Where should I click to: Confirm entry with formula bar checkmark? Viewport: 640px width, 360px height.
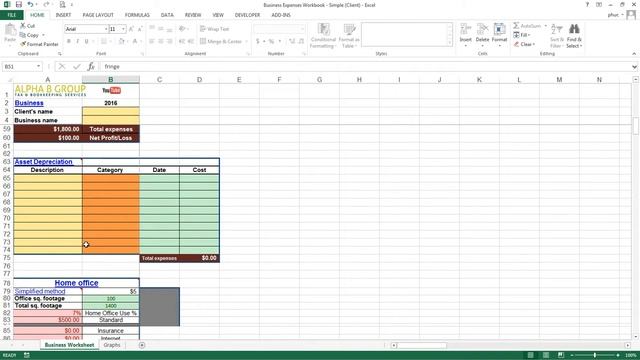click(x=77, y=67)
